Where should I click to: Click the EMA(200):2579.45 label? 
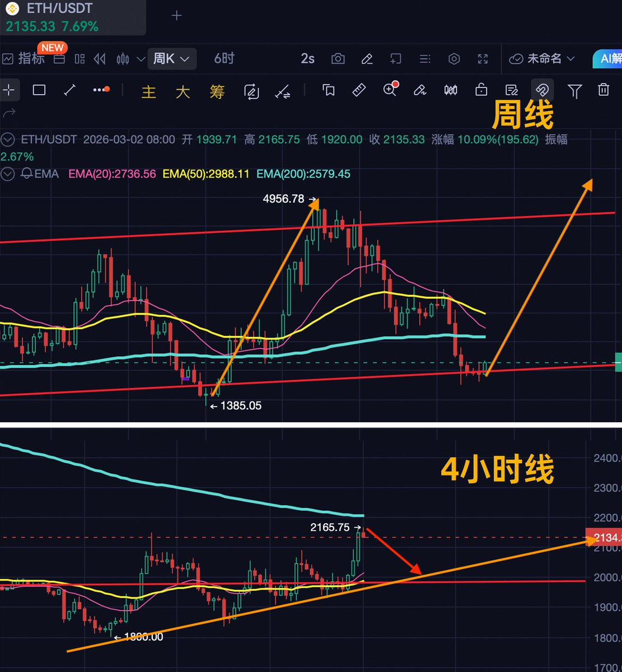[x=303, y=174]
